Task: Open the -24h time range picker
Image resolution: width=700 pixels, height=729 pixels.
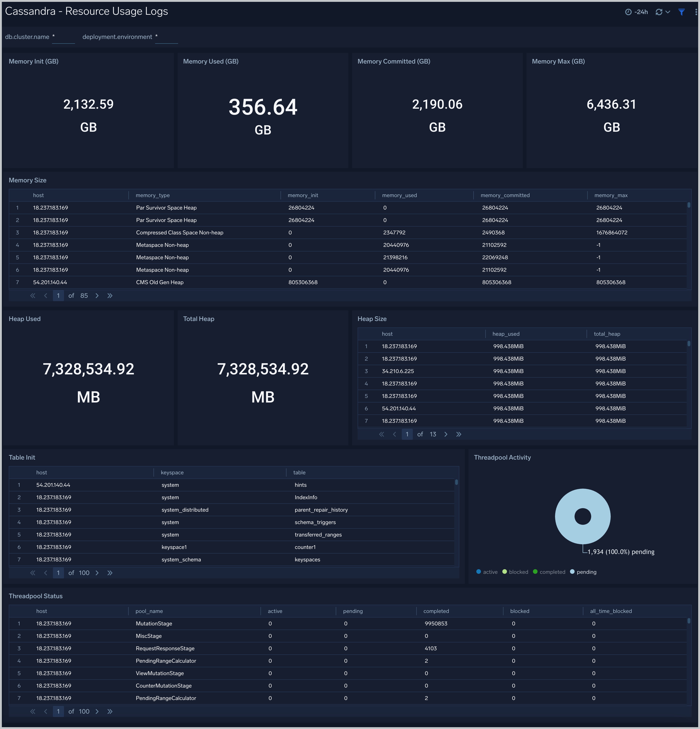Action: tap(636, 12)
